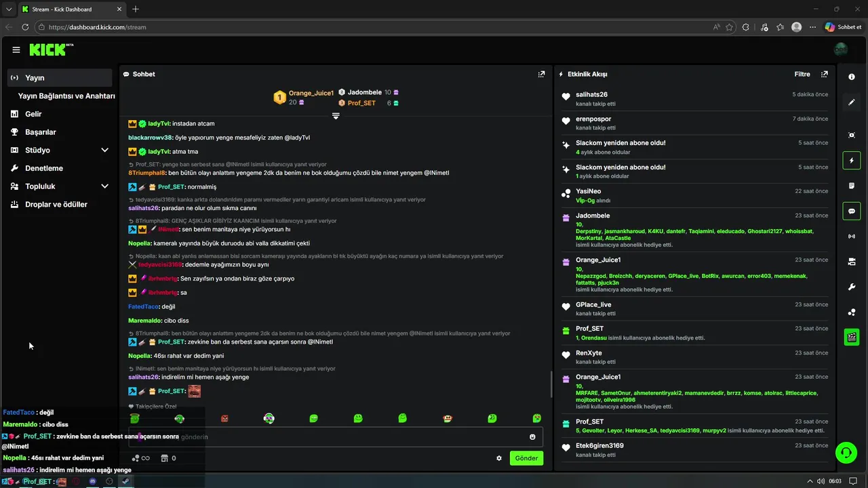Open Prof_SET in the gift leaderboard
The height and width of the screenshot is (488, 868).
361,103
